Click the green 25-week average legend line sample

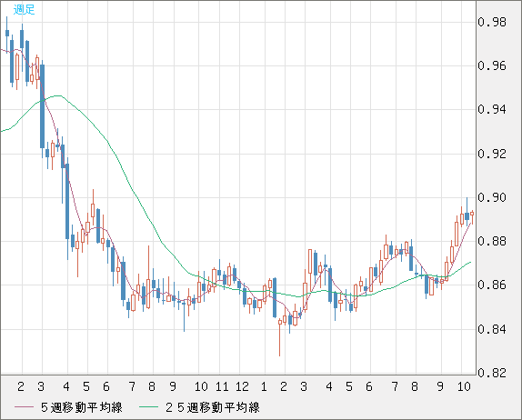[148, 407]
